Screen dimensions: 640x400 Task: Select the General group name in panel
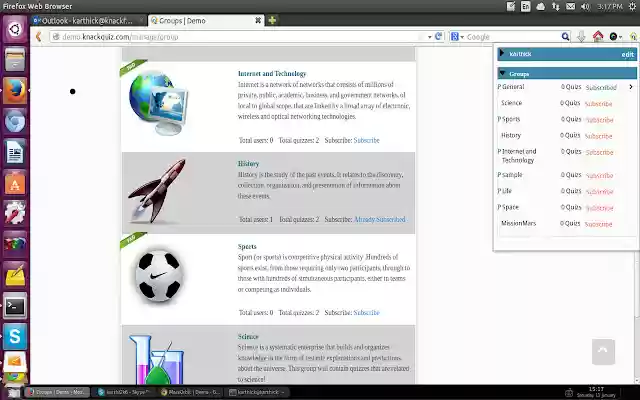coord(513,87)
